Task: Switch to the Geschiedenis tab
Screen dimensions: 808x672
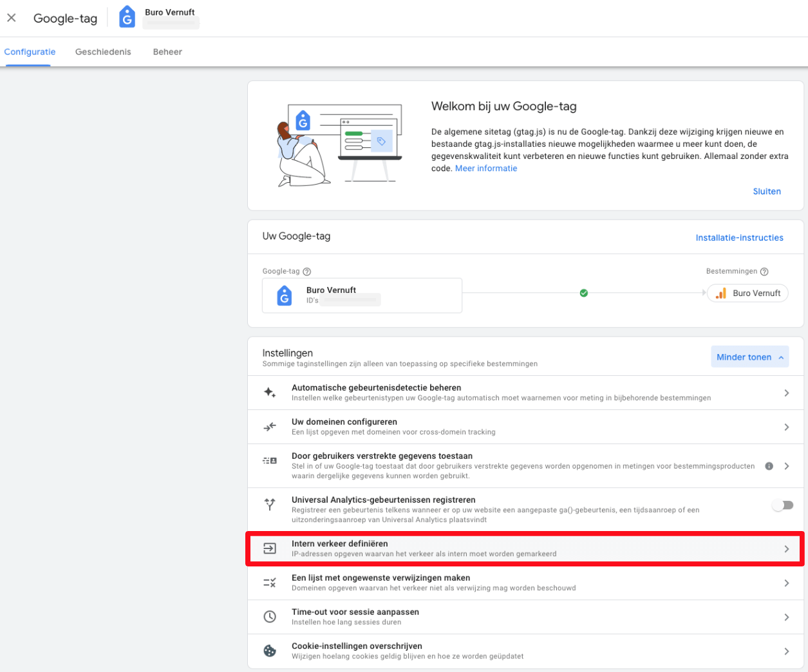Action: coord(103,52)
